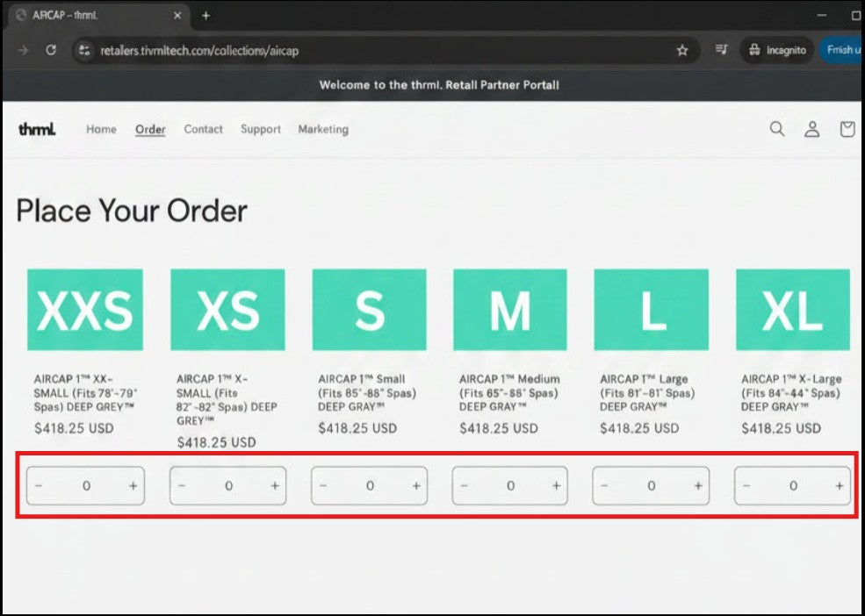Open the account profile icon
This screenshot has height=616, width=865.
tap(811, 129)
